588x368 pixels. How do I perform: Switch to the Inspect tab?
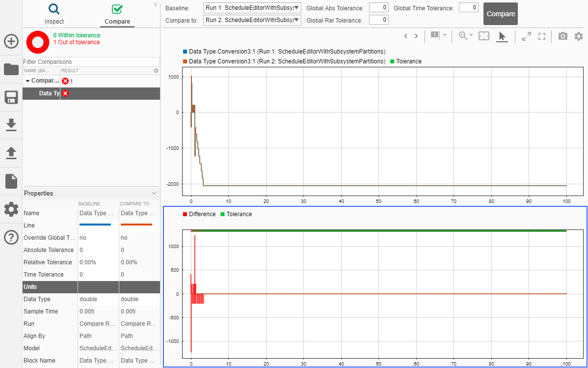point(54,14)
